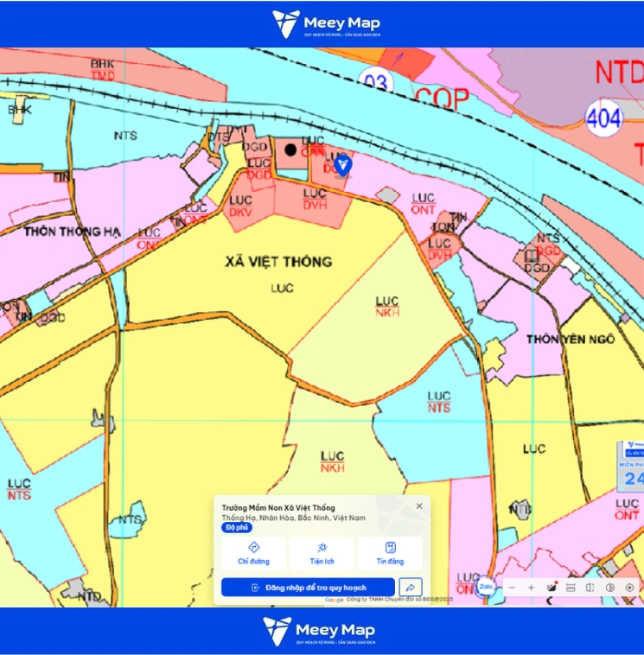Click the red COP zone label

(442, 99)
